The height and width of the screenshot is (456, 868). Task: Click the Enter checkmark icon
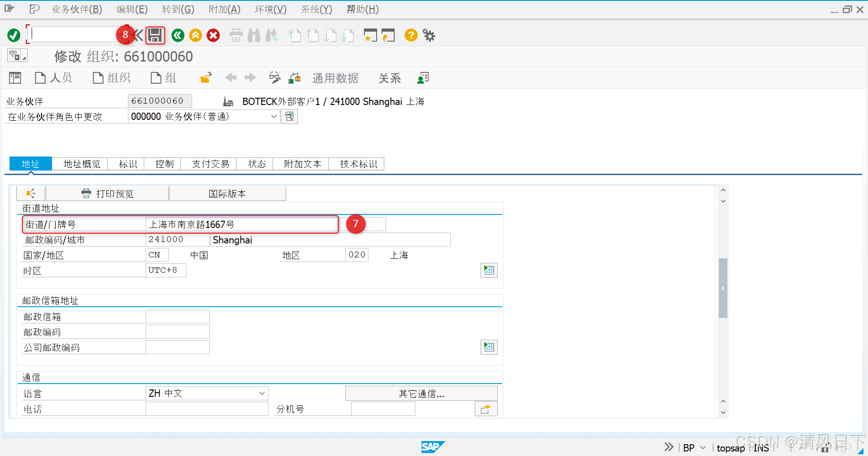pos(13,35)
